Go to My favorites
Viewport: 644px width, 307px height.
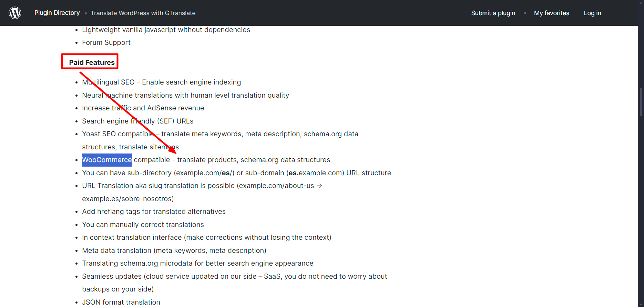pos(552,13)
